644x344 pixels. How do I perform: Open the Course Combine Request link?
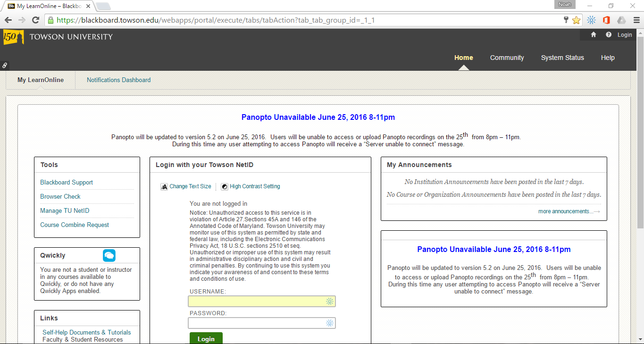click(x=75, y=225)
